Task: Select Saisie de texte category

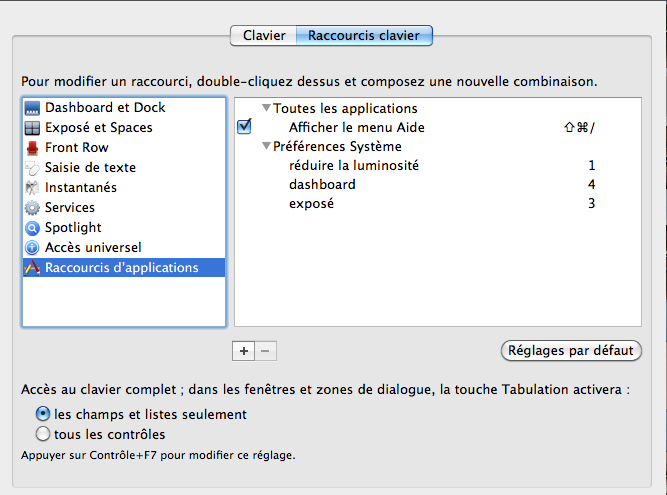Action: 124,168
